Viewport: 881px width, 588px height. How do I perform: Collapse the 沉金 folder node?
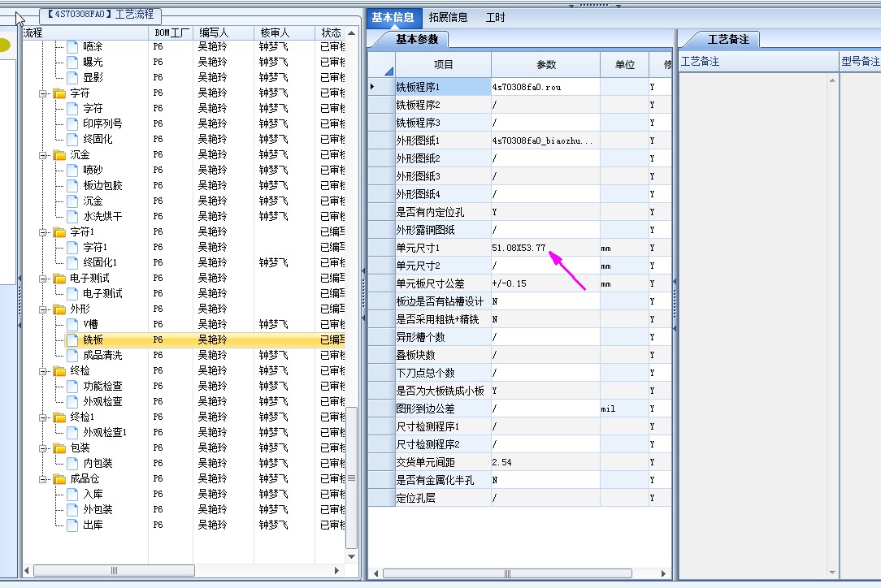(43, 155)
